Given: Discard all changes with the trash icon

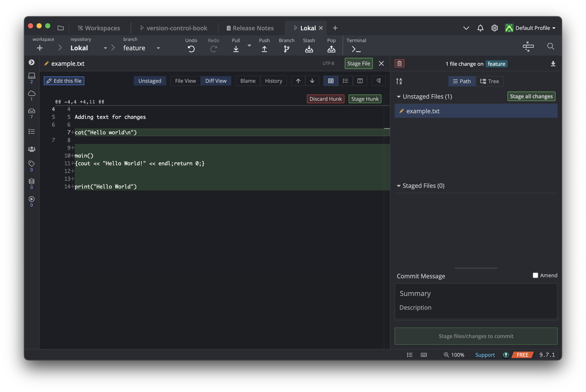Looking at the screenshot, I should point(399,63).
